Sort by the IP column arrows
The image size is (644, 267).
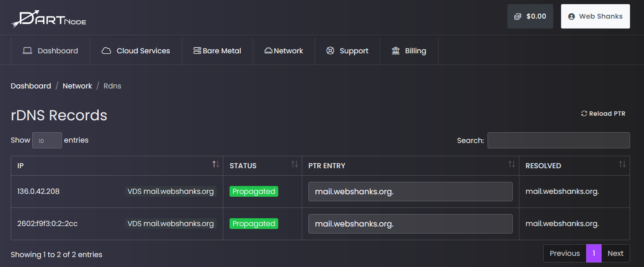coord(216,164)
